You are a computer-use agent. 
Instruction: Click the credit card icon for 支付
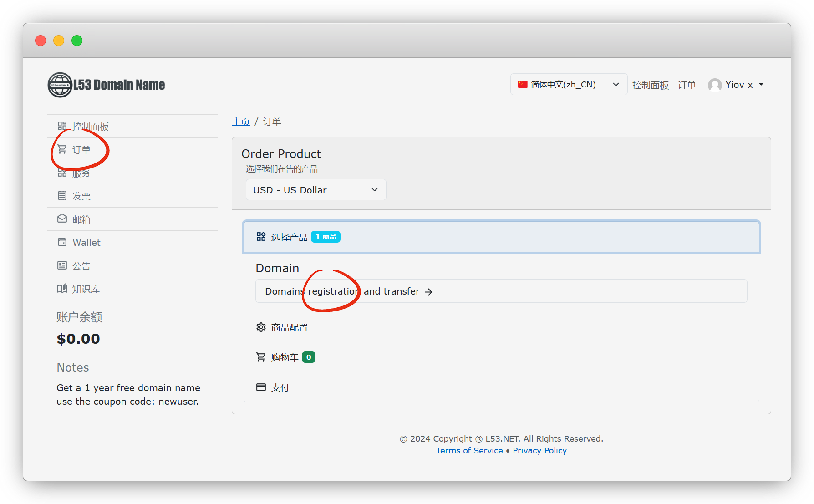point(261,387)
